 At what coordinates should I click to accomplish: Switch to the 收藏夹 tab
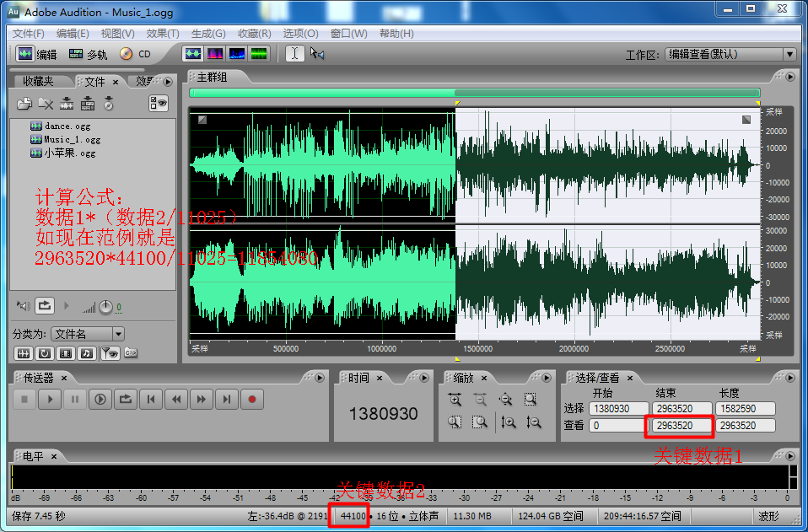[x=38, y=82]
